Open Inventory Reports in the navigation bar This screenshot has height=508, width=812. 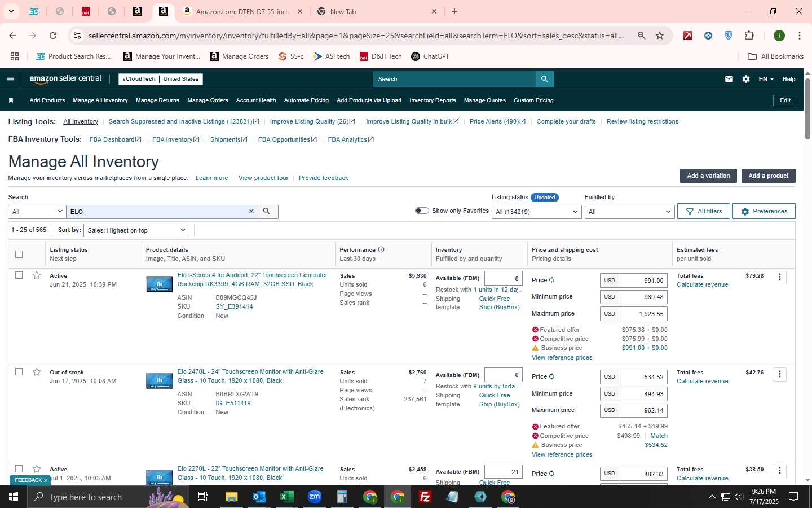coord(433,100)
